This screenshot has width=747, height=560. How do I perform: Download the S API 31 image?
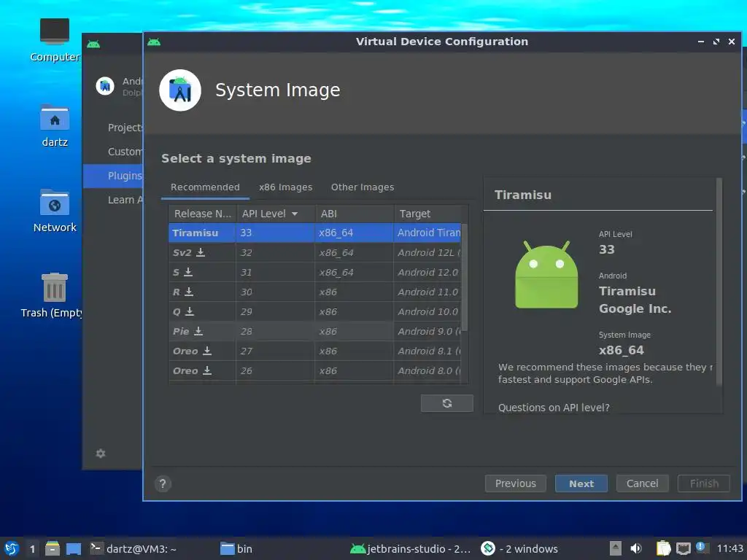[x=188, y=272]
